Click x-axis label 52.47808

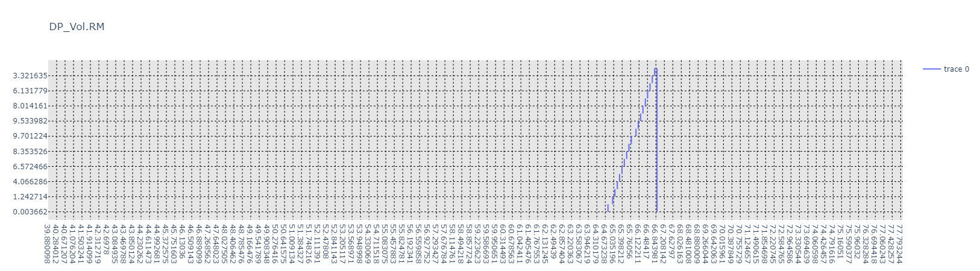(x=326, y=241)
